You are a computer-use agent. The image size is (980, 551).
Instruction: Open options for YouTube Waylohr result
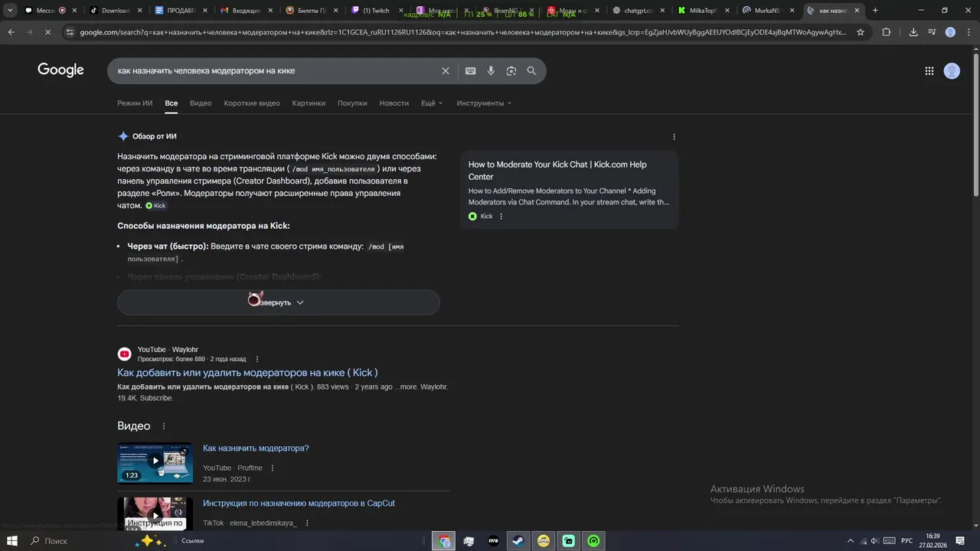[257, 359]
